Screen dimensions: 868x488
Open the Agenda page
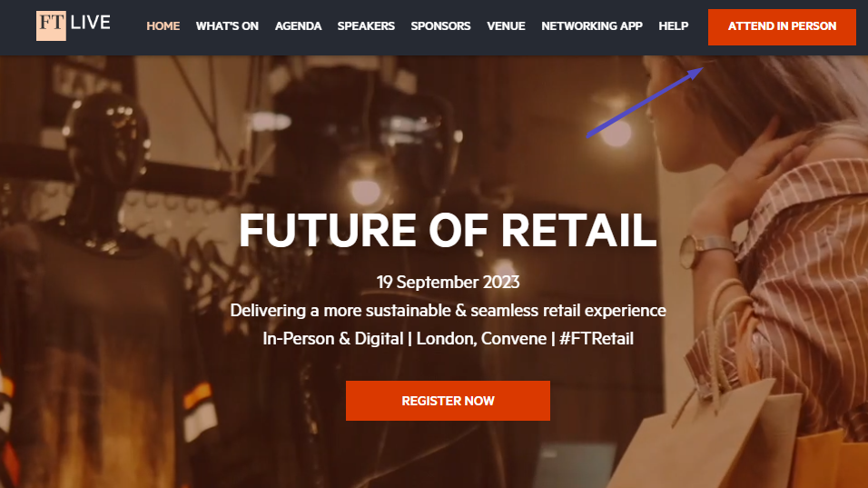(298, 26)
